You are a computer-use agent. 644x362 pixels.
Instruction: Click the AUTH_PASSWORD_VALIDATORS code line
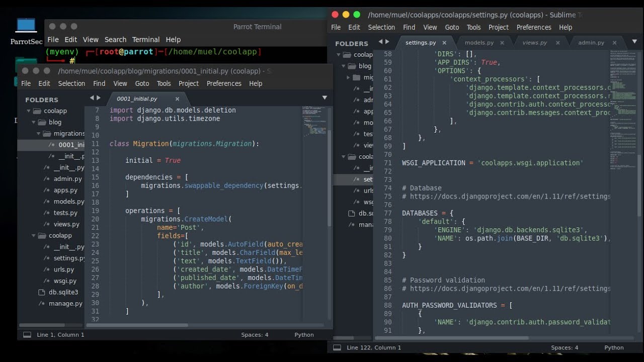tap(457, 305)
